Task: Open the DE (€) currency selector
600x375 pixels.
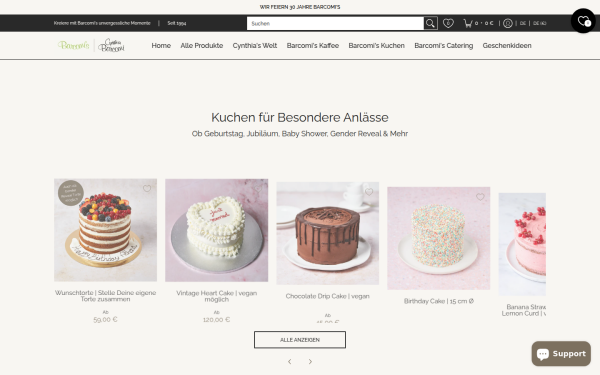Action: coord(540,23)
